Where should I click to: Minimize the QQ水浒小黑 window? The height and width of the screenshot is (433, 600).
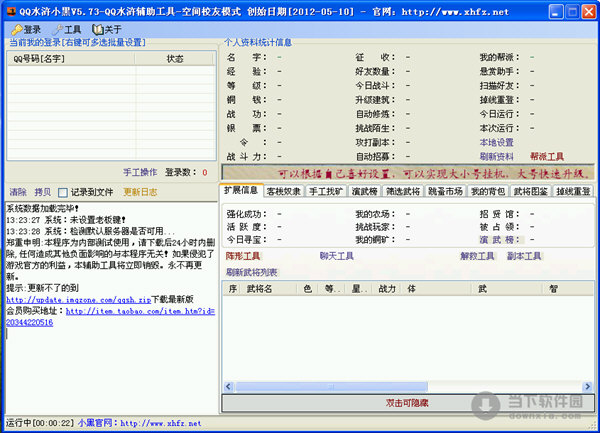(x=556, y=12)
